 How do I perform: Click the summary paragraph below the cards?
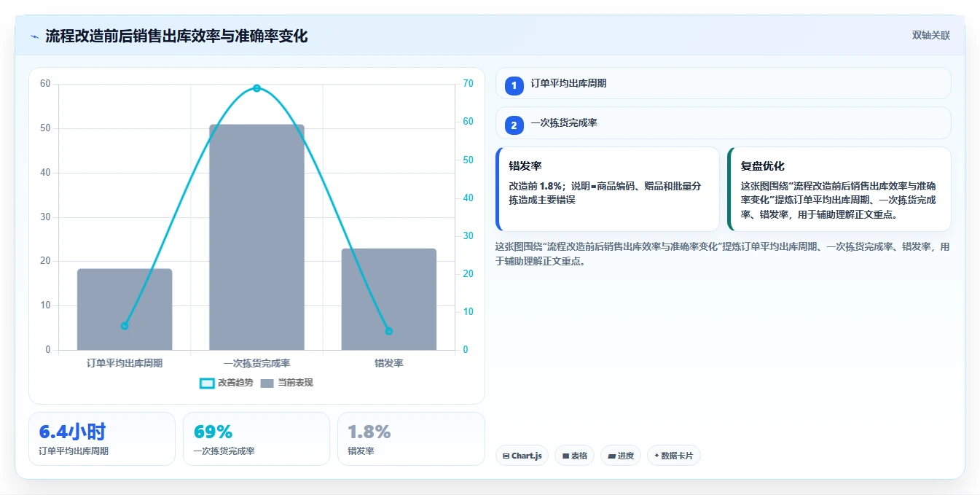click(723, 254)
